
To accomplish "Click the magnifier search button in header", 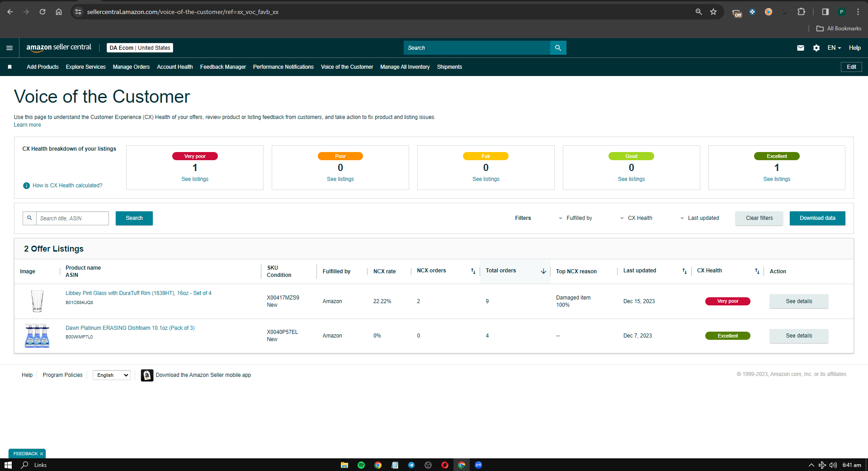I will click(558, 48).
